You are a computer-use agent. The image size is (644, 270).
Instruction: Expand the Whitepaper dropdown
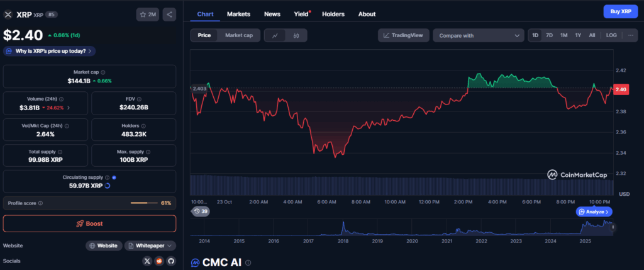click(x=150, y=245)
